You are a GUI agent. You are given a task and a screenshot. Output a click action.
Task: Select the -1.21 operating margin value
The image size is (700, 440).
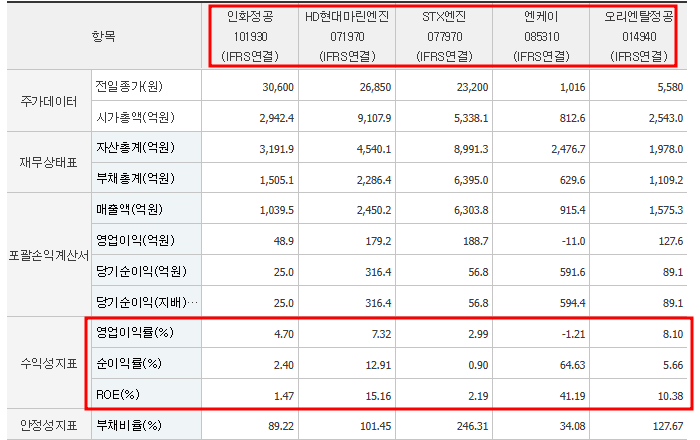tap(573, 334)
